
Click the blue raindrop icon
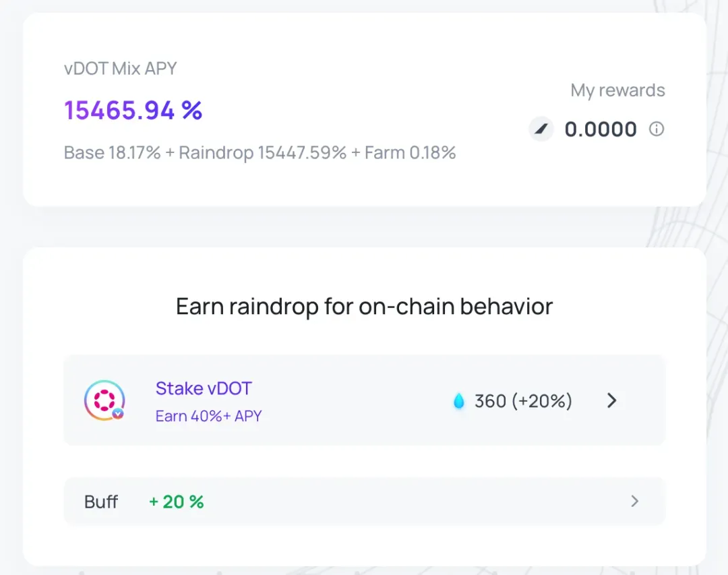(x=459, y=401)
